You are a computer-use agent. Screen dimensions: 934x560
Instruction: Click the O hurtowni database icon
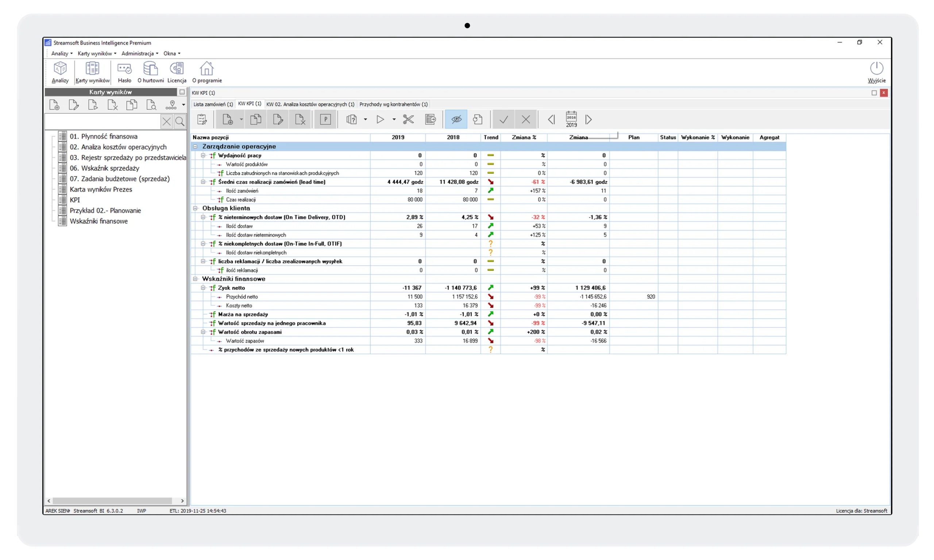[150, 72]
